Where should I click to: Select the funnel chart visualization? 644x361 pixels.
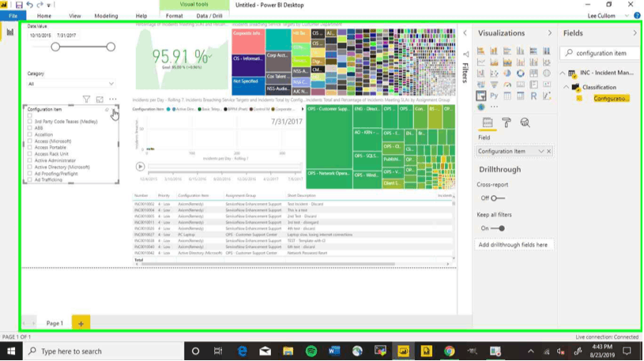click(494, 85)
